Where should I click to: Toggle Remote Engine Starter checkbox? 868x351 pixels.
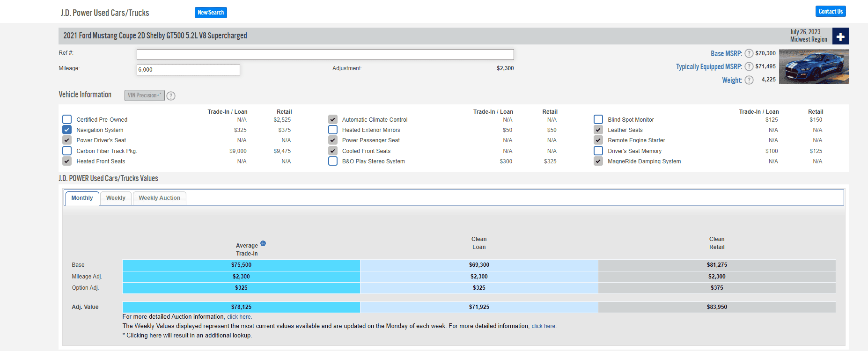pyautogui.click(x=598, y=140)
